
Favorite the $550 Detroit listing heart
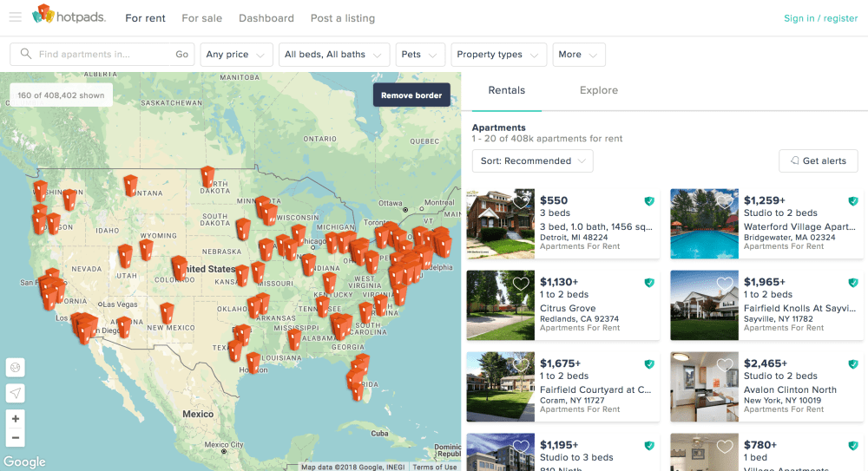coord(521,202)
